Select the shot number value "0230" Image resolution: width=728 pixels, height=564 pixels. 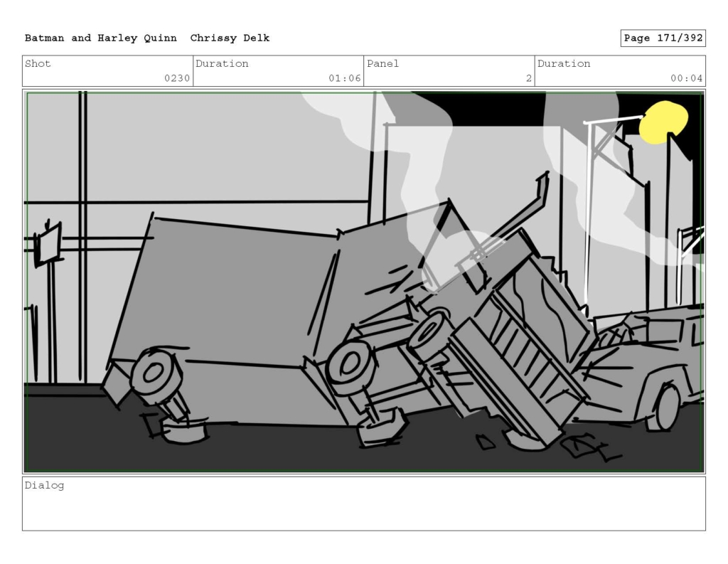coord(177,78)
